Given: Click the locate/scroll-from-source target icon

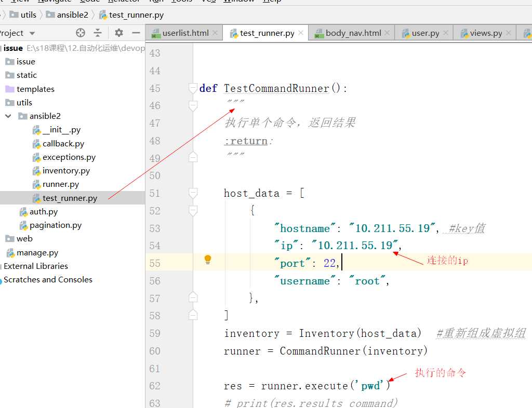Looking at the screenshot, I should 81,33.
